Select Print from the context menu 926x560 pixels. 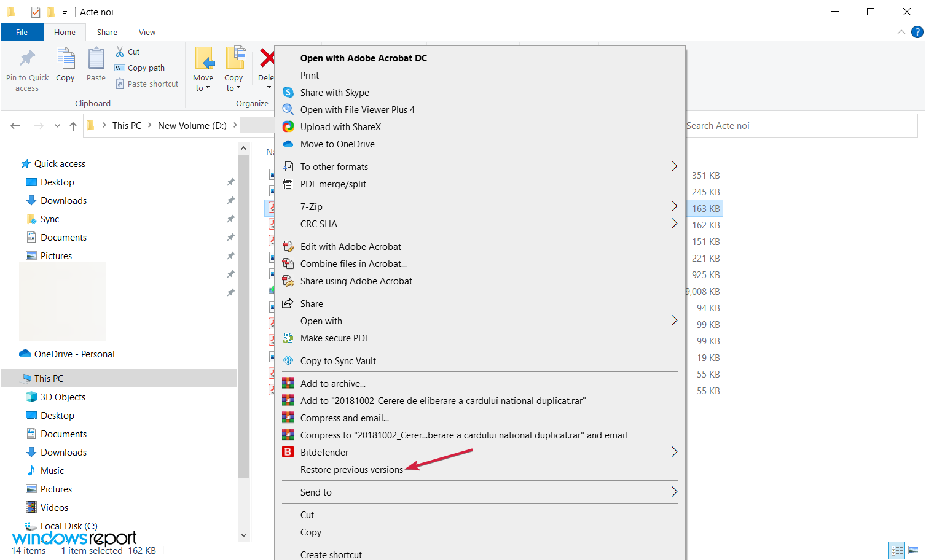click(310, 76)
